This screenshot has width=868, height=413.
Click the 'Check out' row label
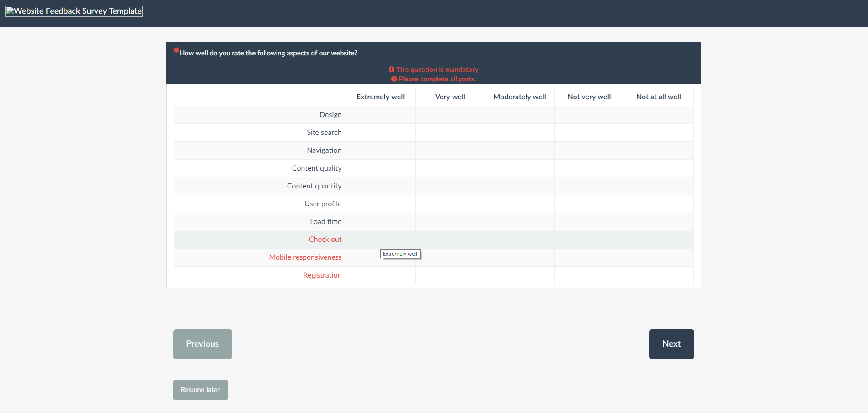[x=325, y=240]
